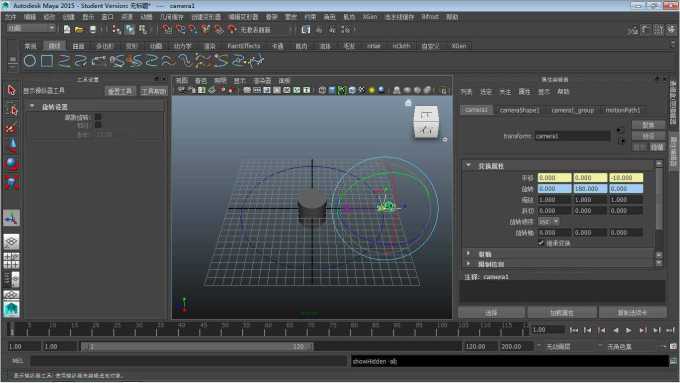Open the Bifrost main menu

coord(430,17)
